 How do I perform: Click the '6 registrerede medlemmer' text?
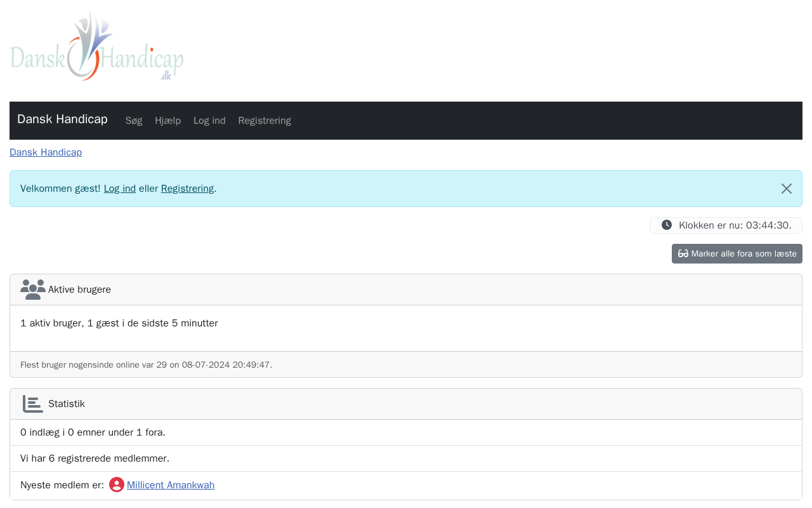(95, 458)
